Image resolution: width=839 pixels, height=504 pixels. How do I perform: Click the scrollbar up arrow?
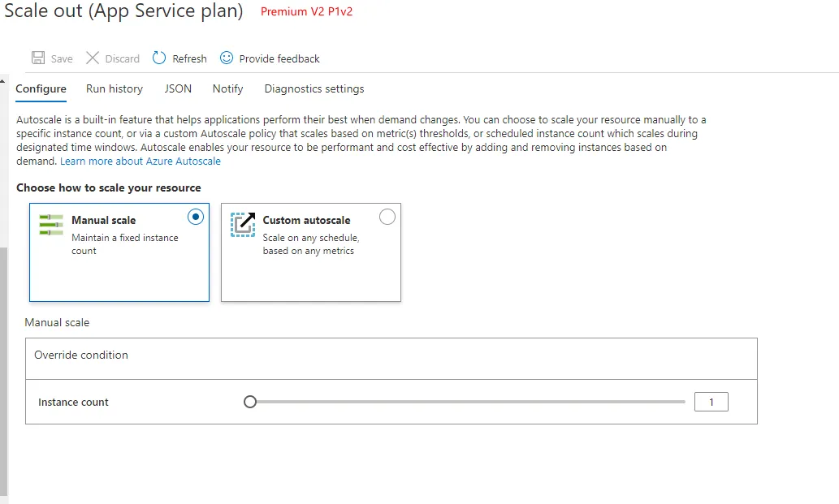pos(3,80)
